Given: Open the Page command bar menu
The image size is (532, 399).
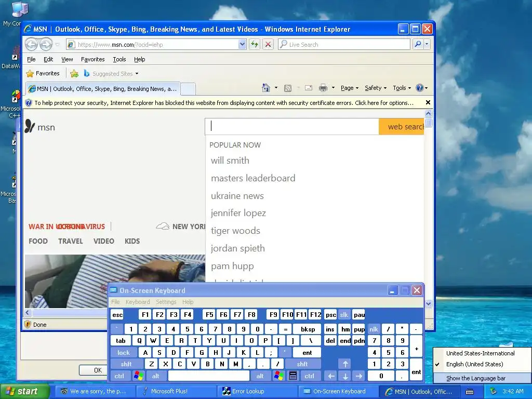Looking at the screenshot, I should pyautogui.click(x=350, y=88).
